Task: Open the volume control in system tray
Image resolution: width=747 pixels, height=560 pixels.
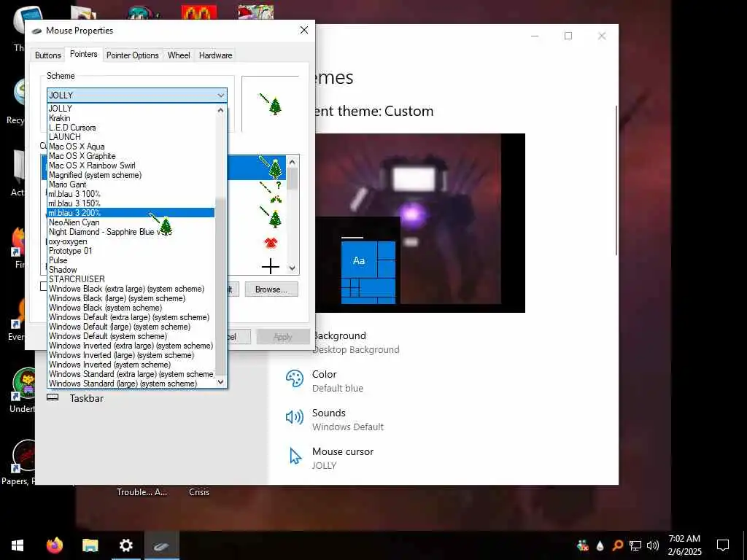Action: pyautogui.click(x=653, y=545)
